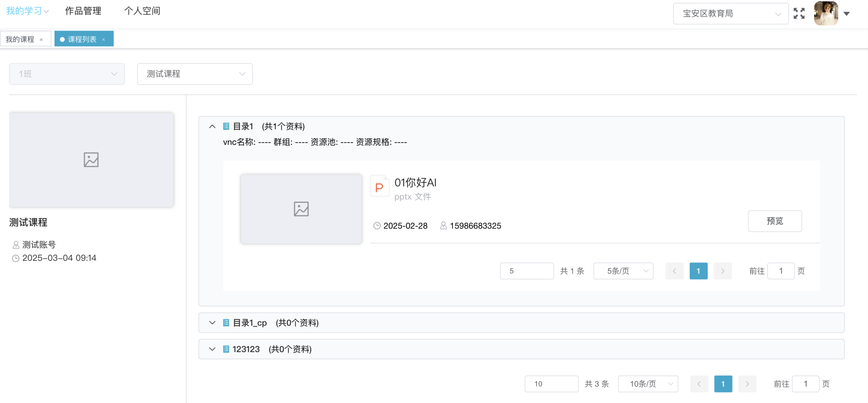The width and height of the screenshot is (868, 403).
Task: Click the fullscreen toggle icon
Action: [799, 14]
